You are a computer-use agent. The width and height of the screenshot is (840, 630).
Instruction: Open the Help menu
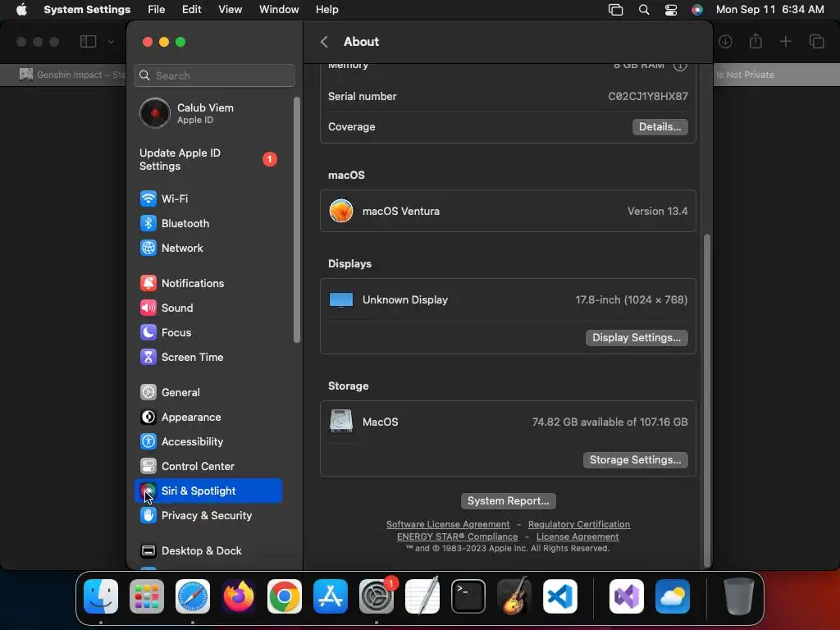pyautogui.click(x=326, y=10)
